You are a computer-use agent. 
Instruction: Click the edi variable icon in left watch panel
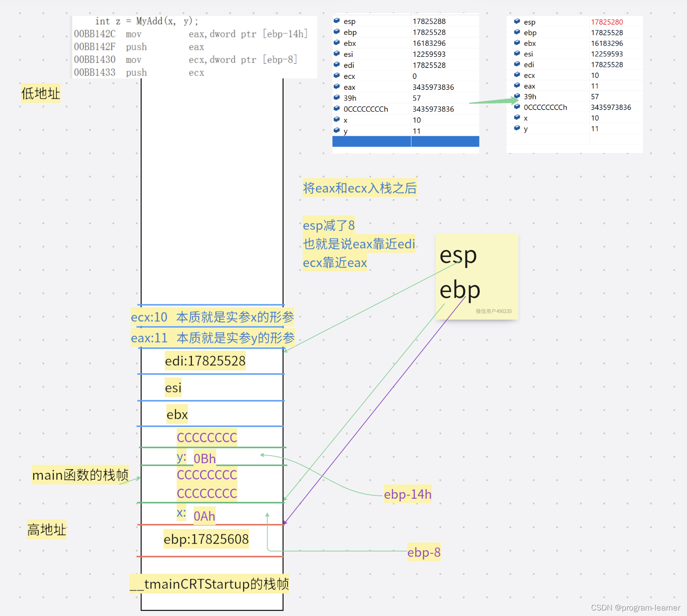click(337, 65)
